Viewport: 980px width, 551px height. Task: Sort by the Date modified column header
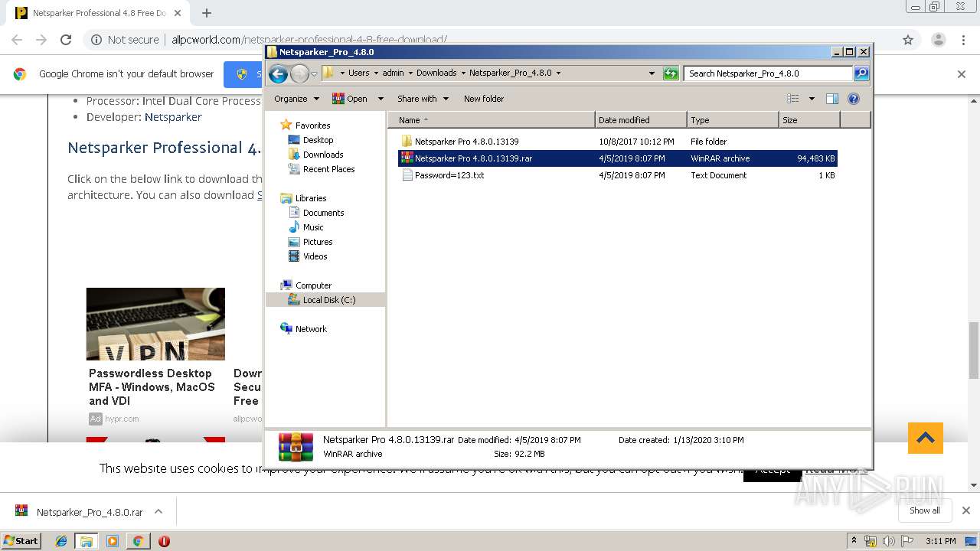click(x=641, y=120)
